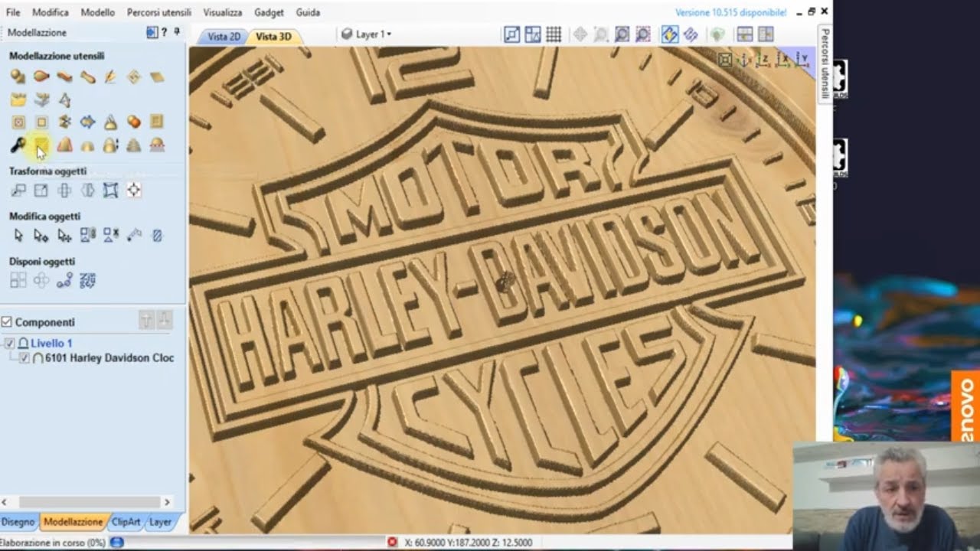Screen dimensions: 980x551
Task: Switch to the Vista 3D tab
Action: tap(273, 36)
